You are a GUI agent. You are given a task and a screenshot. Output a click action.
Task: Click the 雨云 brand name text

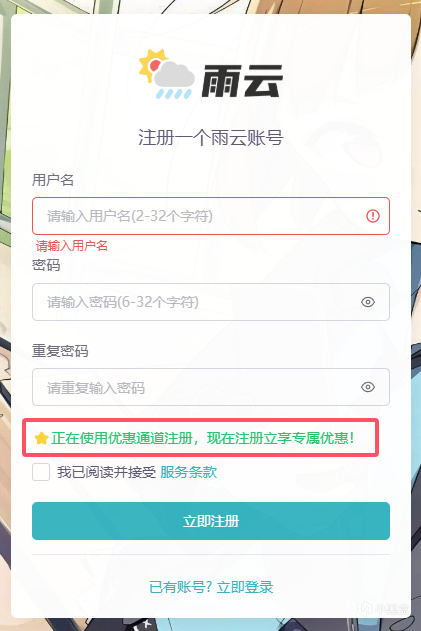[241, 81]
